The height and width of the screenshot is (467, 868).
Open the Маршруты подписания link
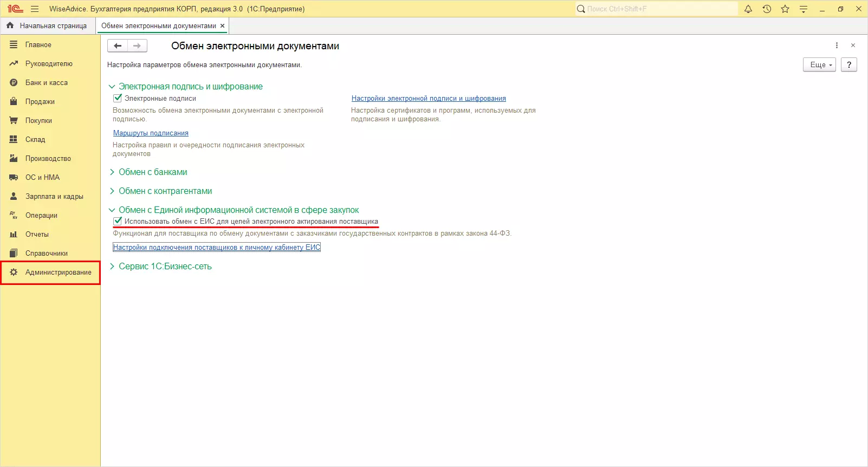coord(151,133)
